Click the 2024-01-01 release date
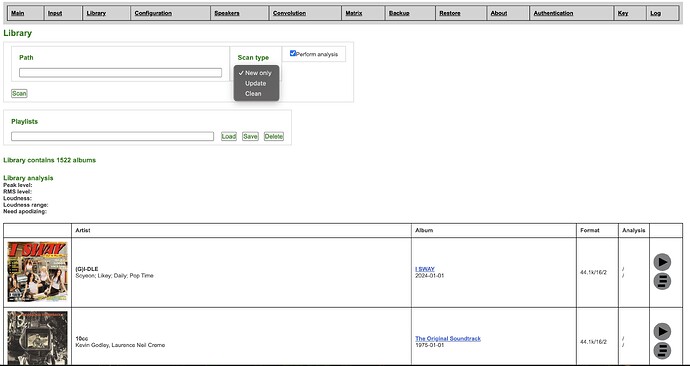Image resolution: width=690 pixels, height=366 pixels. click(x=429, y=275)
